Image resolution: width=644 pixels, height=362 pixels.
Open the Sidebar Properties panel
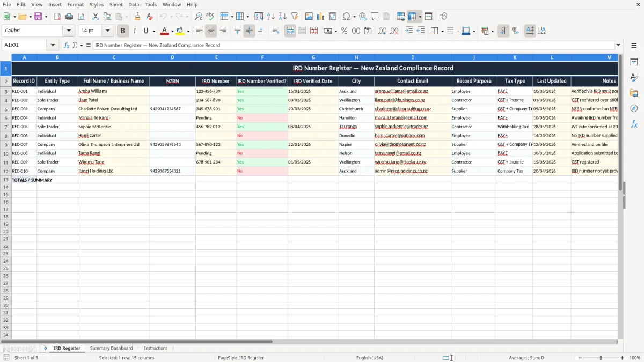pos(634,62)
